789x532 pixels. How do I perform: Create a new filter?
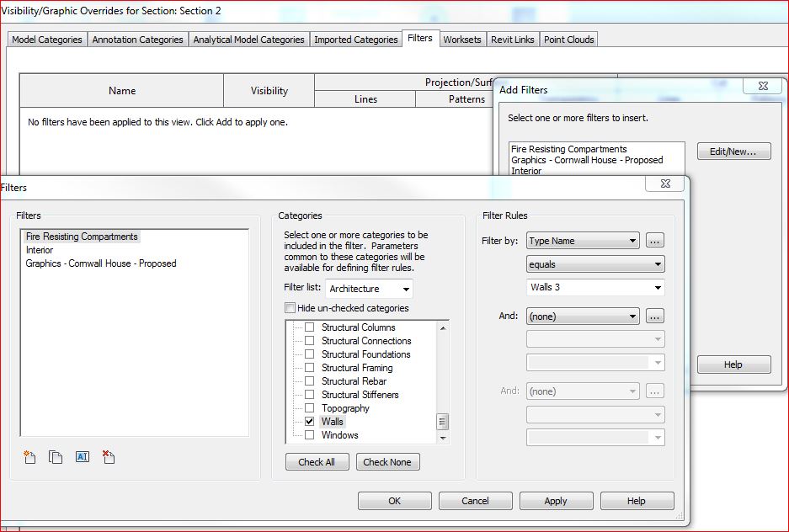coord(29,457)
